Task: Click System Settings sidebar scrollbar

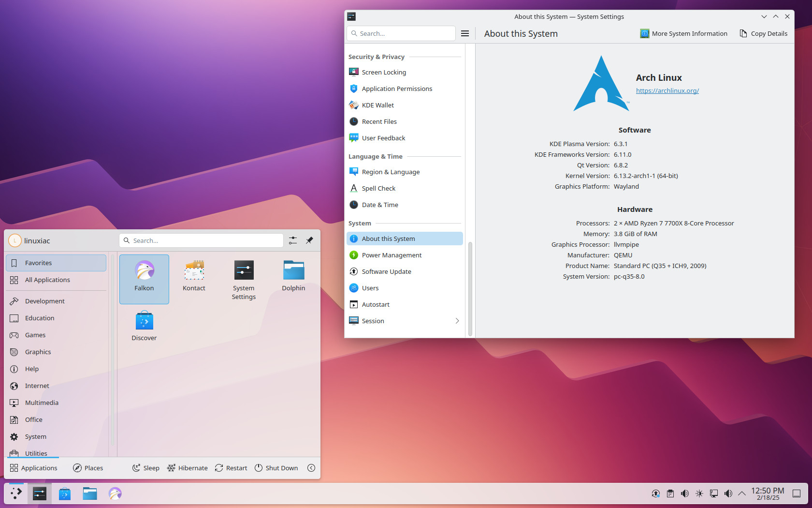Action: (x=470, y=288)
